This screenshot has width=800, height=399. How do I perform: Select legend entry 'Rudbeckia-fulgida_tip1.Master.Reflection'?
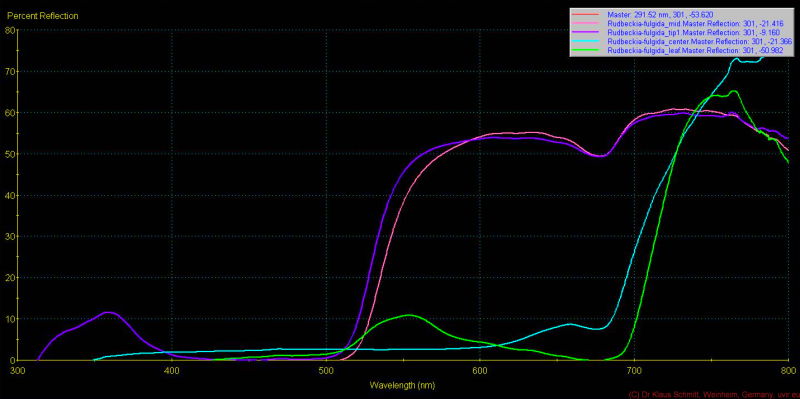[695, 33]
